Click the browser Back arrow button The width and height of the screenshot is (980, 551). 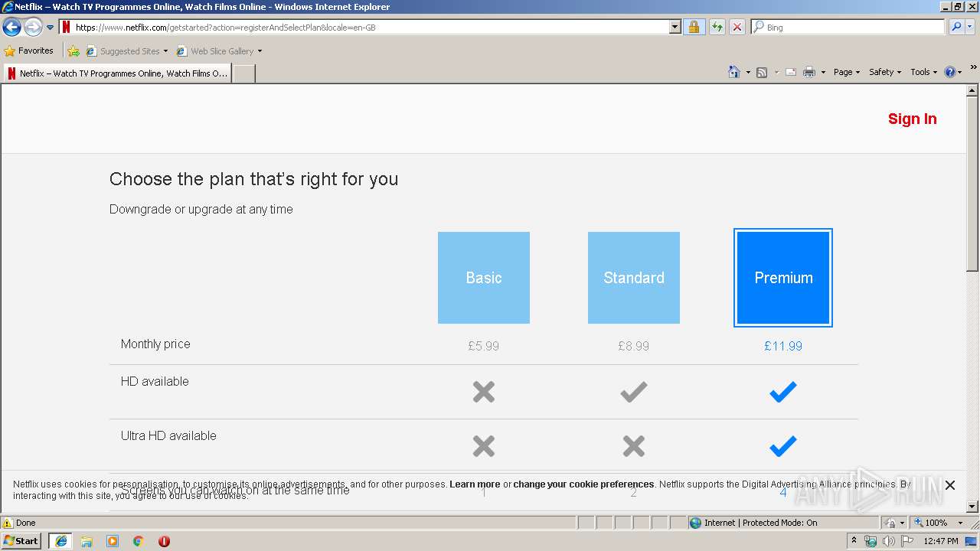11,28
